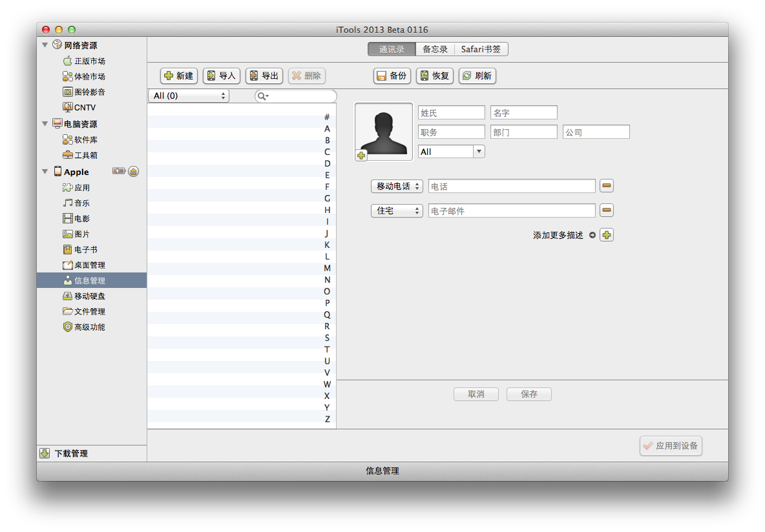Click the 删除 delete button
The height and width of the screenshot is (532, 765).
click(x=307, y=76)
